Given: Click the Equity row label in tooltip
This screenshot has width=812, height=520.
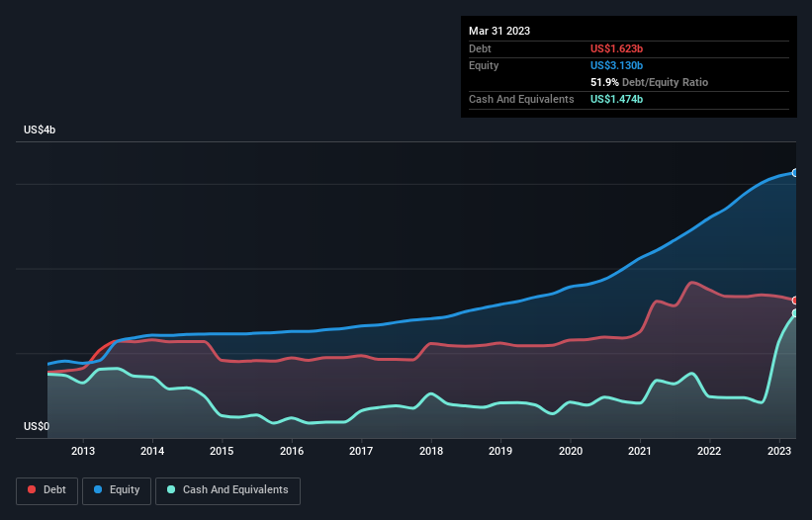Looking at the screenshot, I should 484,65.
